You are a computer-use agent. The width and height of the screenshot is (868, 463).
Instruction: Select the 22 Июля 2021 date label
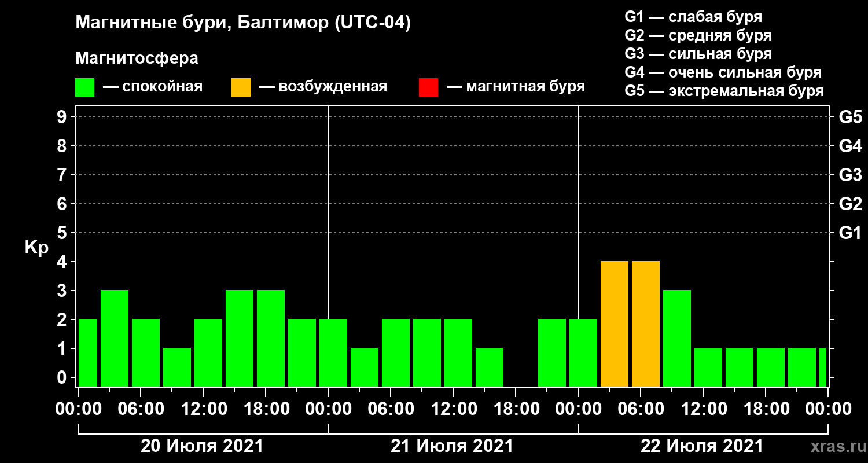pyautogui.click(x=702, y=446)
